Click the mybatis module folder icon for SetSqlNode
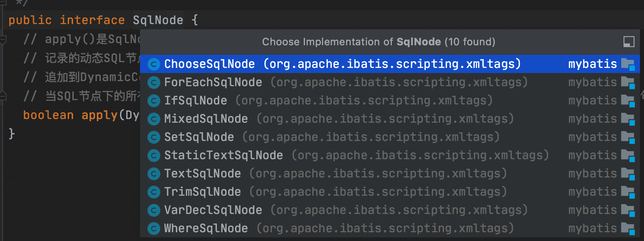 point(628,137)
